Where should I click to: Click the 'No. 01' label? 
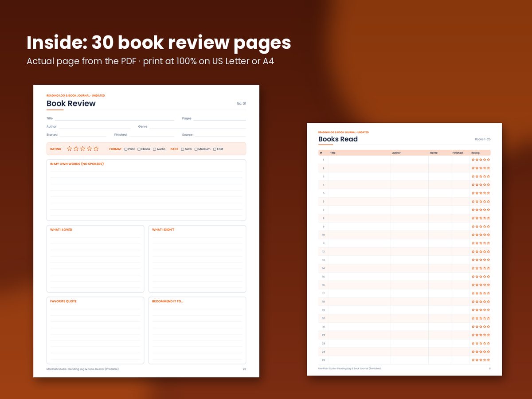241,104
